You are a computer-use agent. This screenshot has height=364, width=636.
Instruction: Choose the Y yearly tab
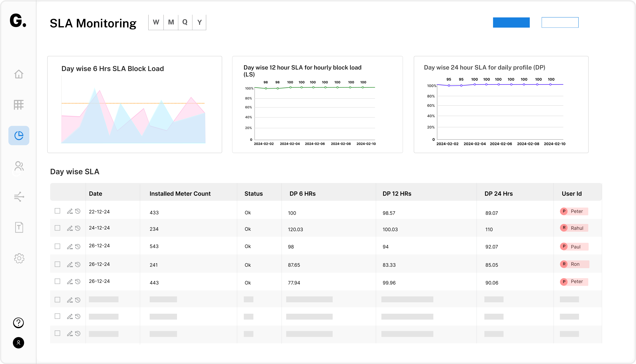(199, 22)
